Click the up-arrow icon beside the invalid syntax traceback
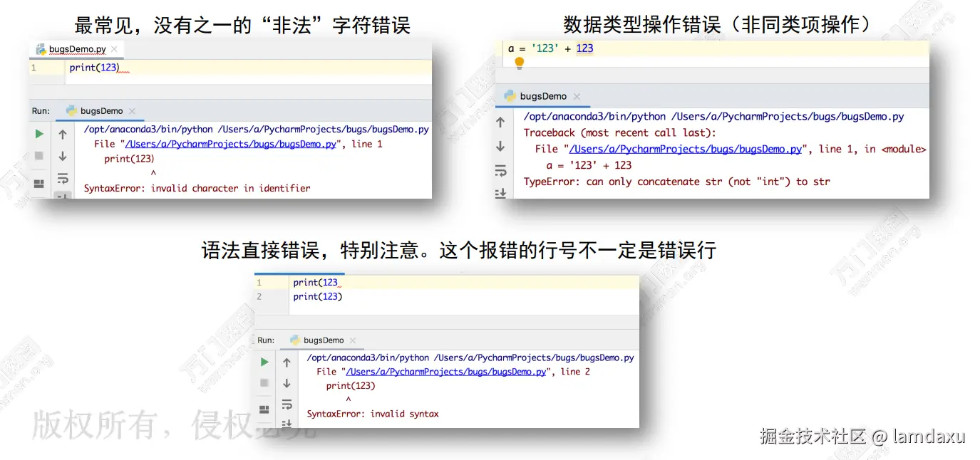Viewport: 980px width, 460px height. coord(287,362)
